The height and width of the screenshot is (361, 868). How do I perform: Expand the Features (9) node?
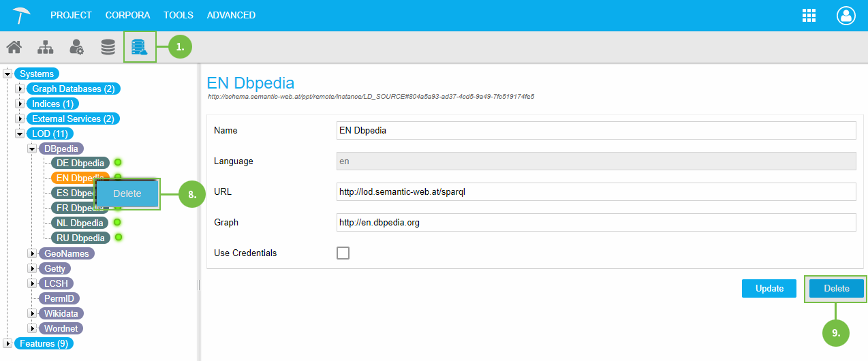coord(7,343)
